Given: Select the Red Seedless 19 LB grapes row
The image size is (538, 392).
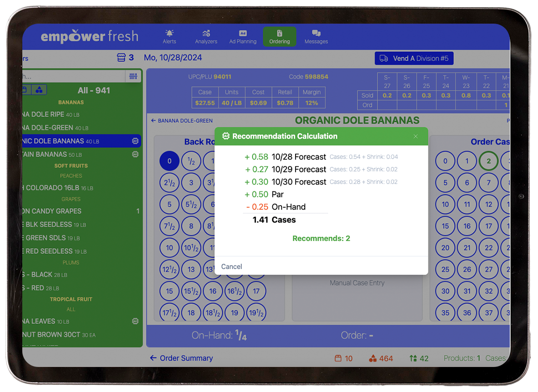Looking at the screenshot, I should [x=82, y=251].
